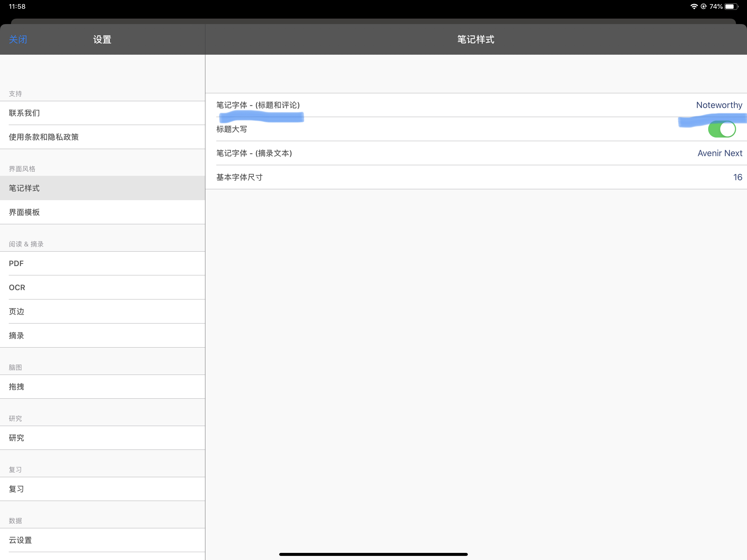Open the 复习 settings item
Screen dimensions: 747x560
click(102, 489)
